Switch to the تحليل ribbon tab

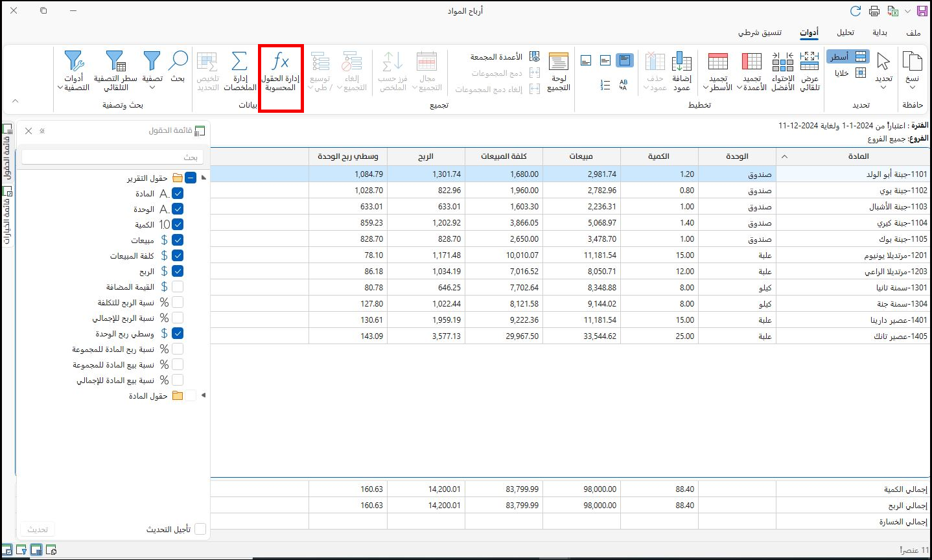(845, 32)
